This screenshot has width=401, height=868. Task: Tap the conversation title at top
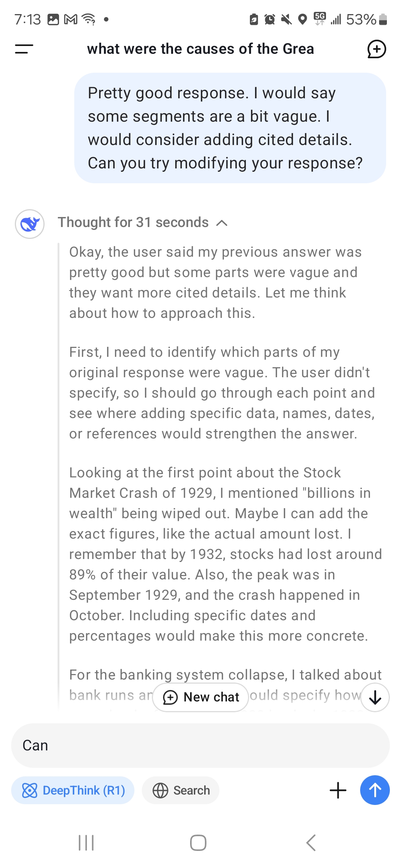200,49
